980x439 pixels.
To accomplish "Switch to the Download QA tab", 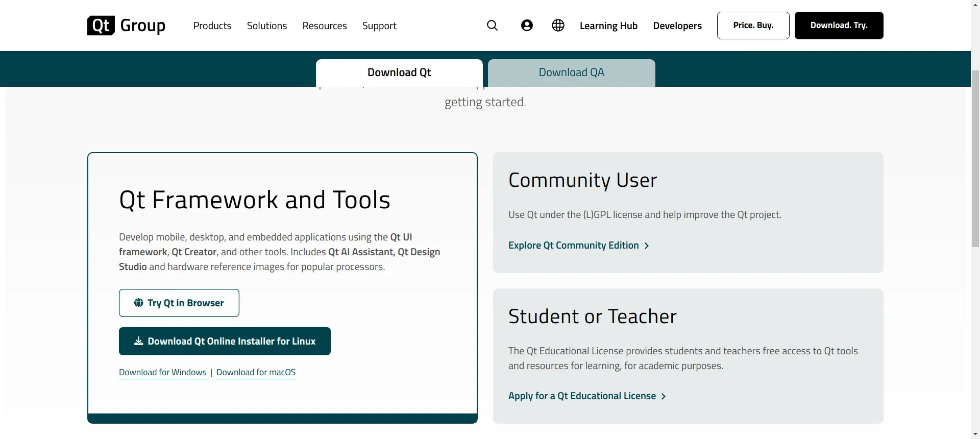I will pyautogui.click(x=571, y=72).
